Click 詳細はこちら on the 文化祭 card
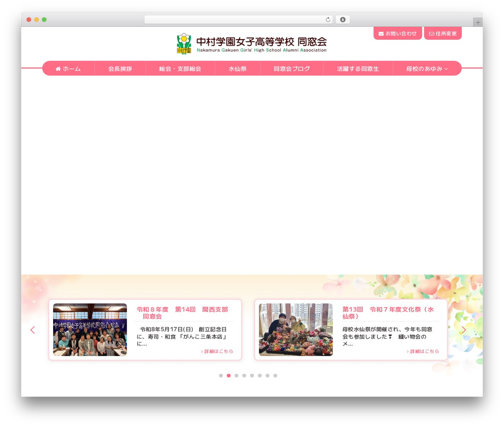 click(423, 351)
